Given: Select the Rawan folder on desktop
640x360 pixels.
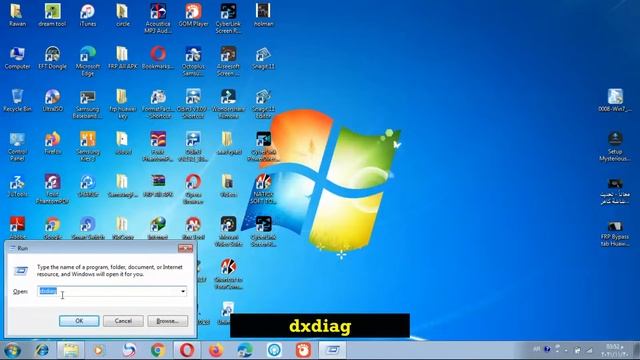Looking at the screenshot, I should (x=17, y=16).
